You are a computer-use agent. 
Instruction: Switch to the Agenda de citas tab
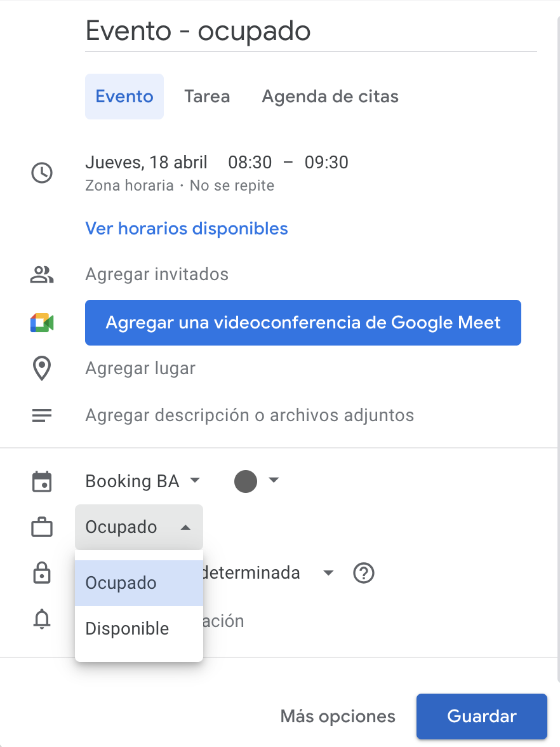point(330,97)
